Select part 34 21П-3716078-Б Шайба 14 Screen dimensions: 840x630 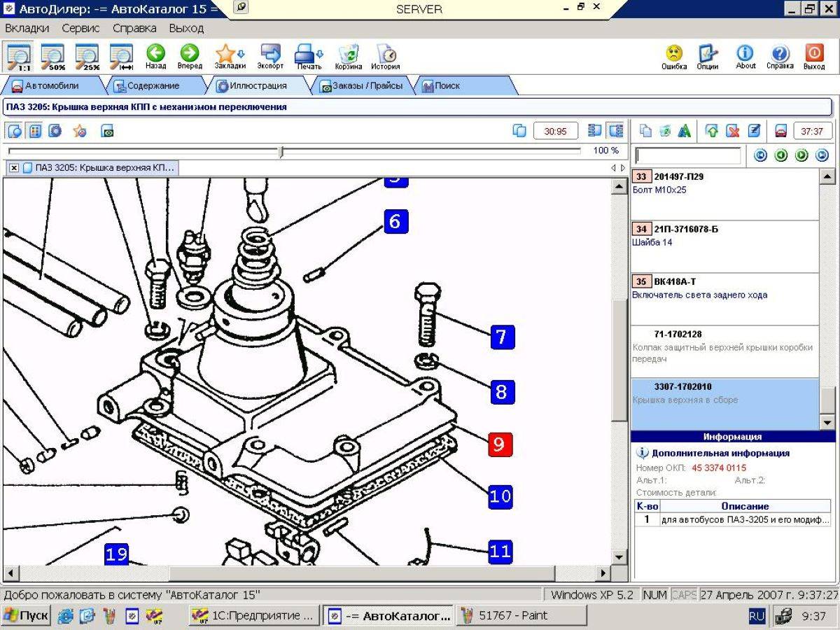(x=724, y=247)
